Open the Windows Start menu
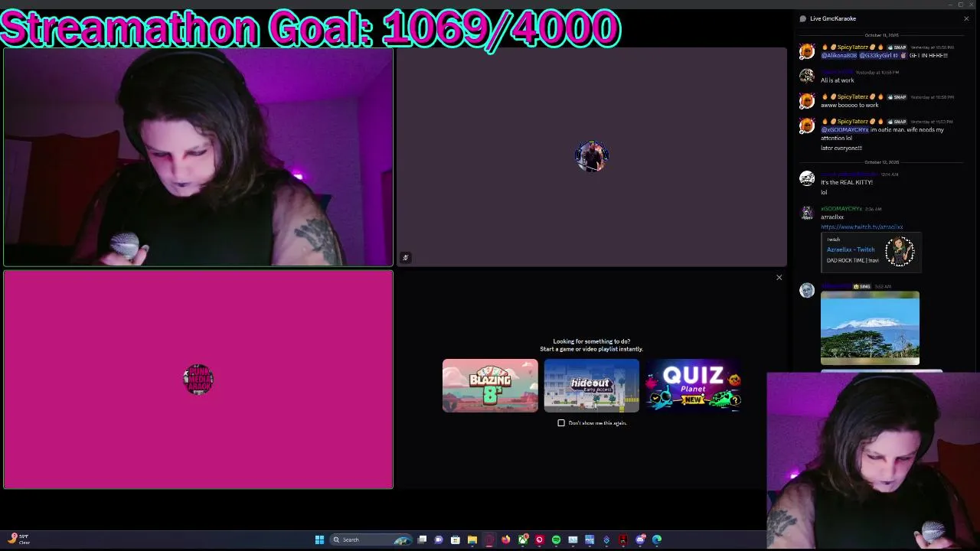 pyautogui.click(x=319, y=540)
